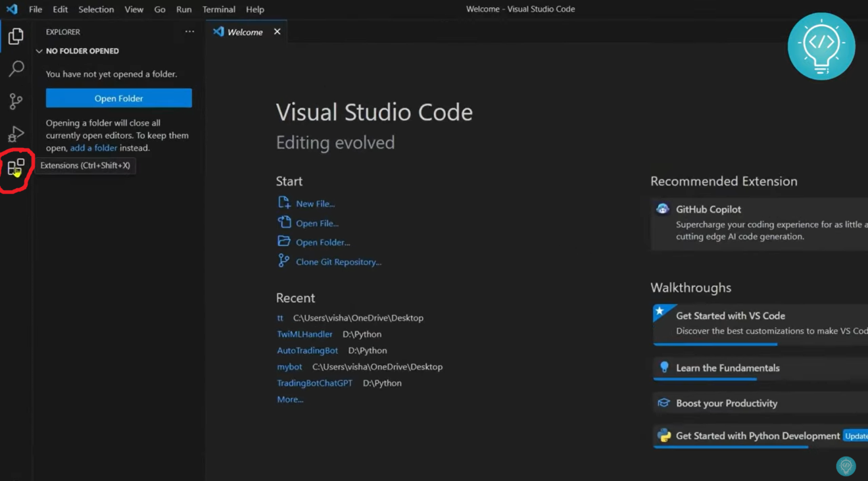Open Source Control view icon
The image size is (868, 481).
pyautogui.click(x=16, y=101)
